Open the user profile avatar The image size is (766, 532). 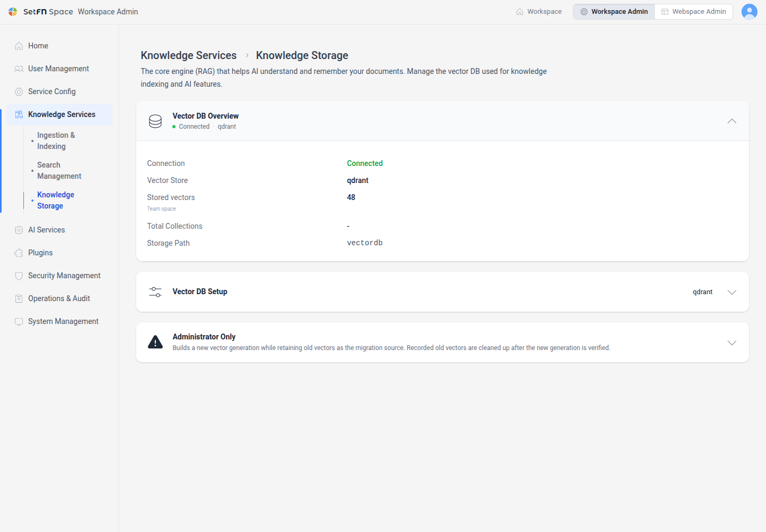[749, 12]
